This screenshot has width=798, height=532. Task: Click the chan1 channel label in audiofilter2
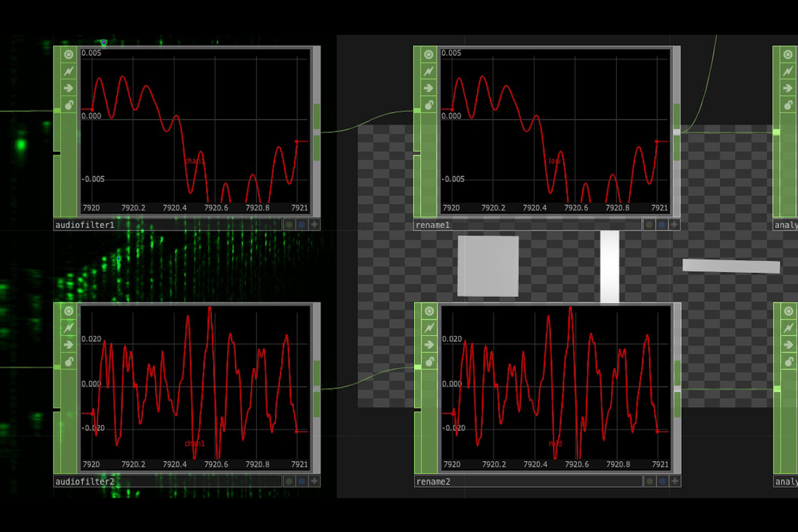point(194,444)
